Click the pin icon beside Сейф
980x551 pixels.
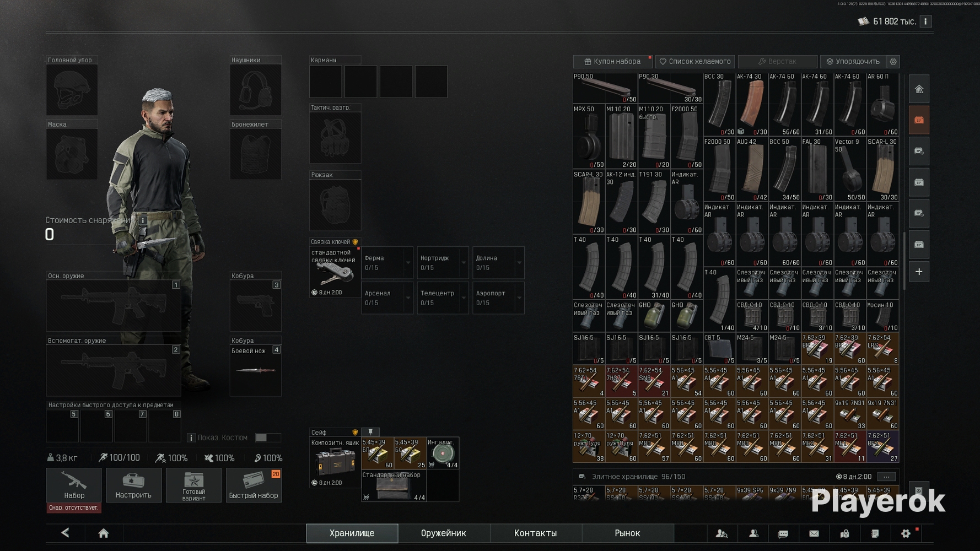point(370,432)
